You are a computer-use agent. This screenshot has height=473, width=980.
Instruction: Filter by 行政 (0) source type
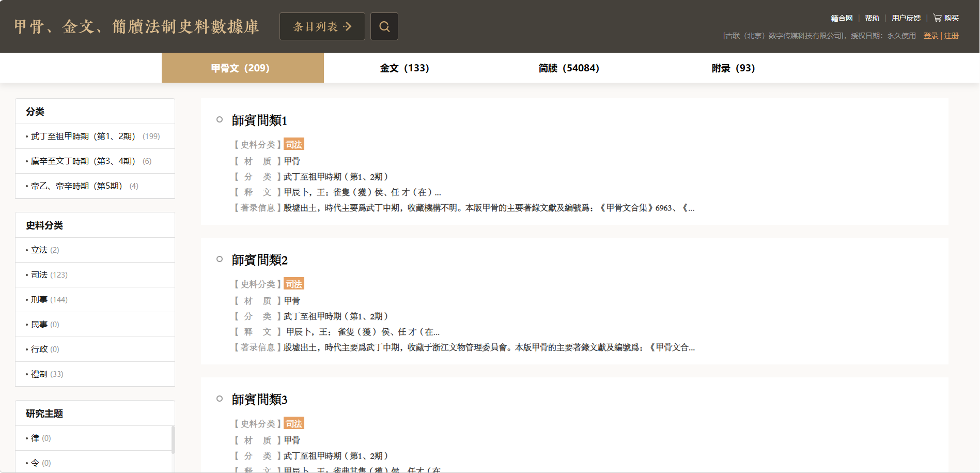(x=95, y=349)
